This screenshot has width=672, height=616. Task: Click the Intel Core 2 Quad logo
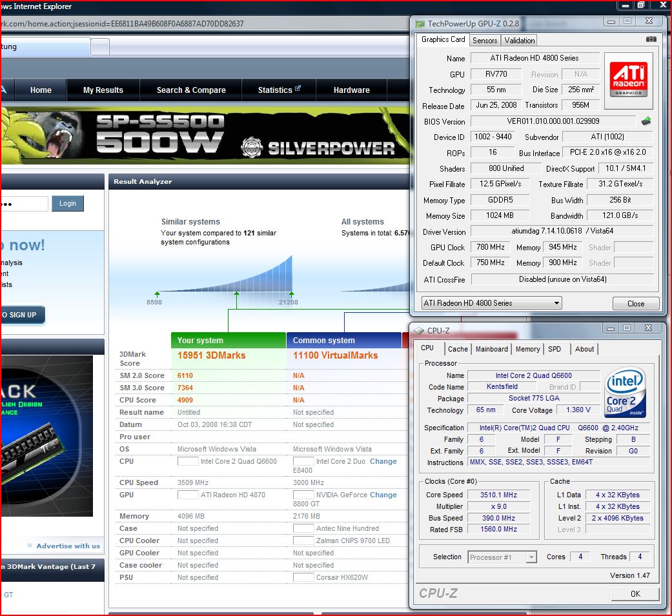626,393
